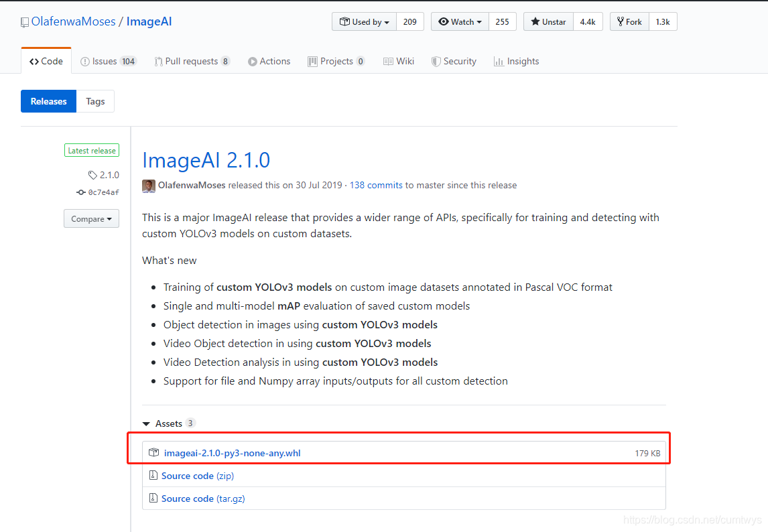768x532 pixels.
Task: Click the tag icon beside 2.1.0
Action: point(92,175)
